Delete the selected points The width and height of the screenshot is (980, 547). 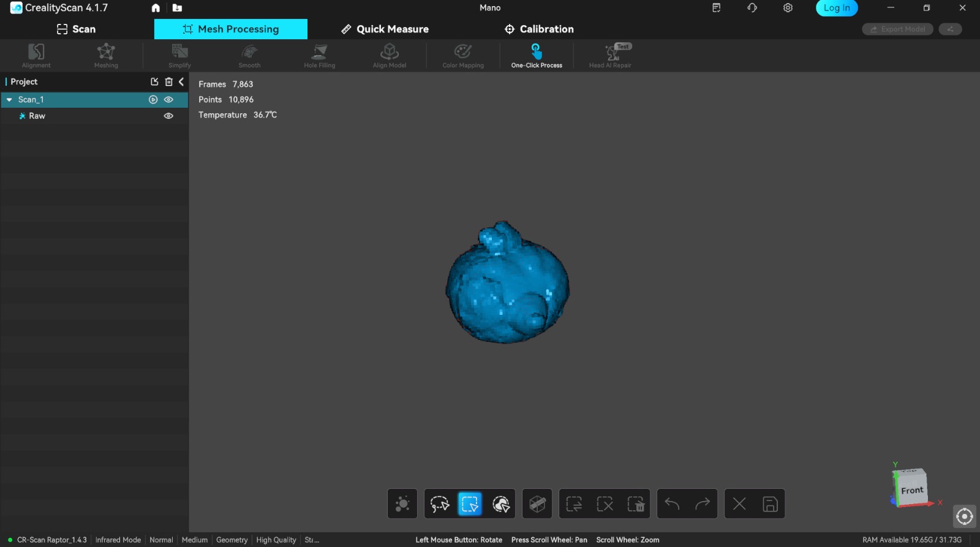tap(635, 504)
